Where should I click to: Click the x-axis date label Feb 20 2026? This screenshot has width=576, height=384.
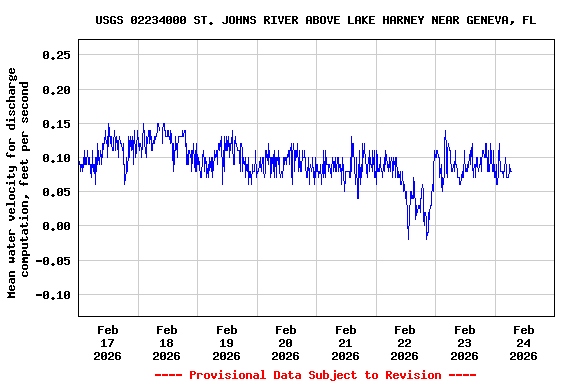point(285,343)
